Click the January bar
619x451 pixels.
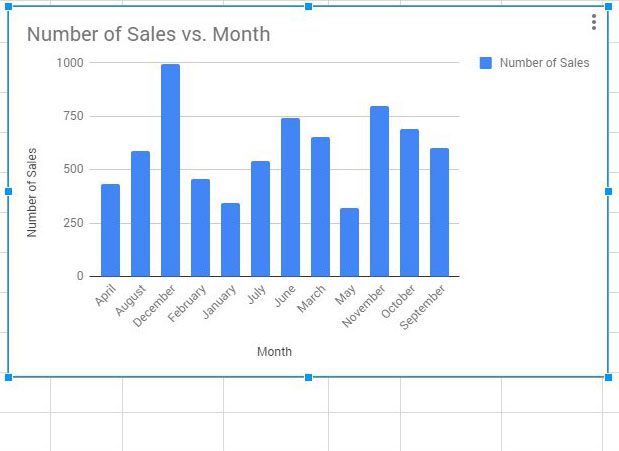point(230,240)
